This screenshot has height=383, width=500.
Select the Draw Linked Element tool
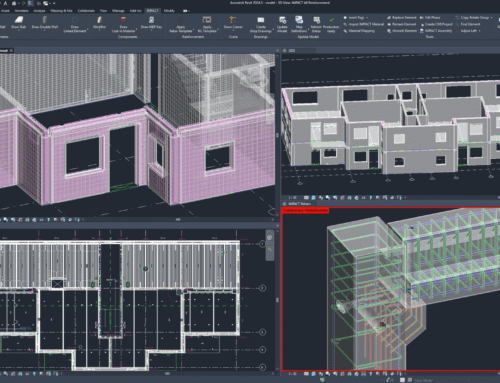click(75, 24)
